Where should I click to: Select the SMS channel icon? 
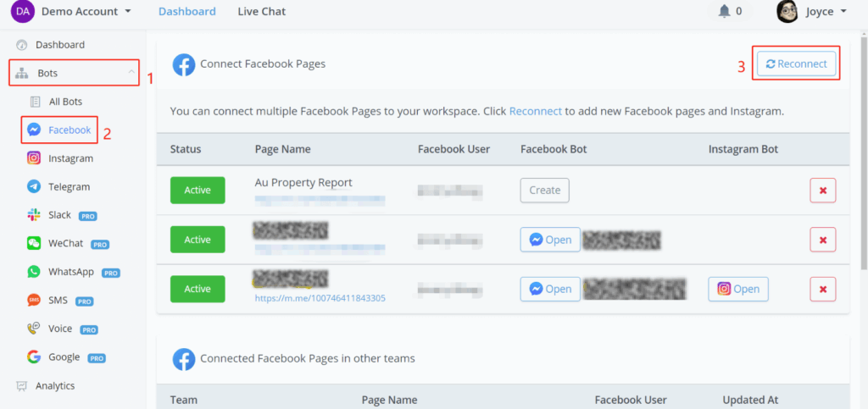(x=34, y=301)
